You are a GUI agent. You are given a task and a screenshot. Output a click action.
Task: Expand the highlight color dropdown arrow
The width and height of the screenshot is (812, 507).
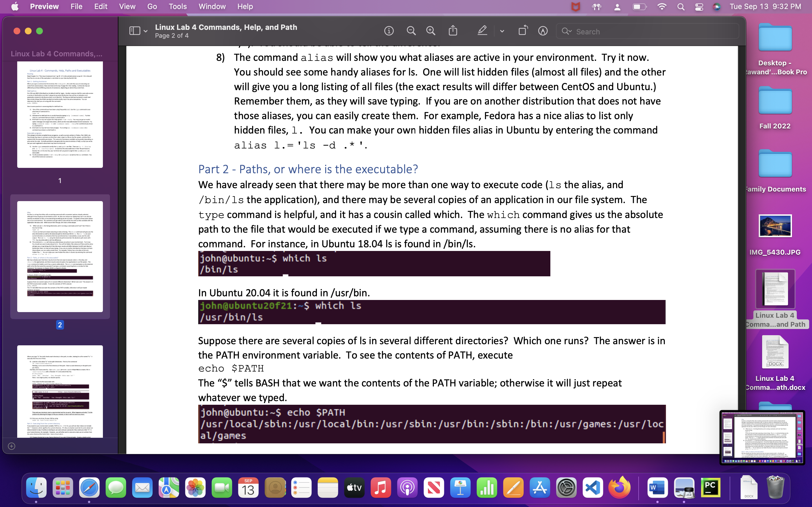pos(502,31)
